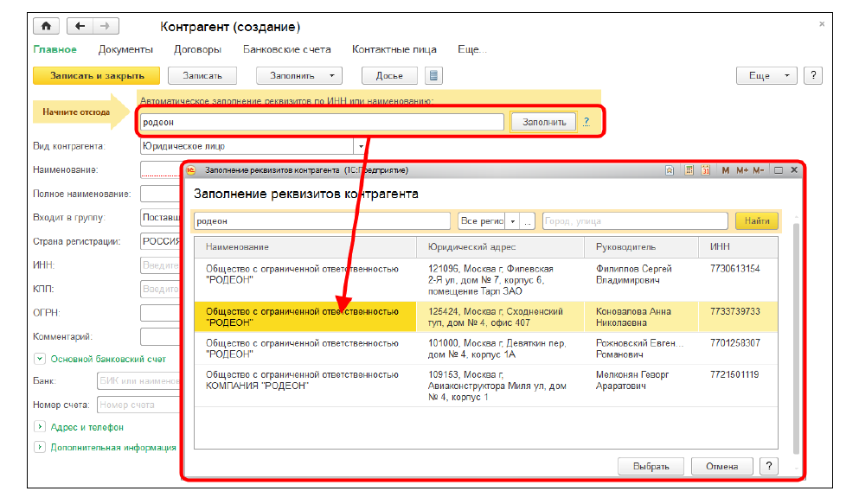Expand the Адрес и телефон section

click(x=40, y=427)
